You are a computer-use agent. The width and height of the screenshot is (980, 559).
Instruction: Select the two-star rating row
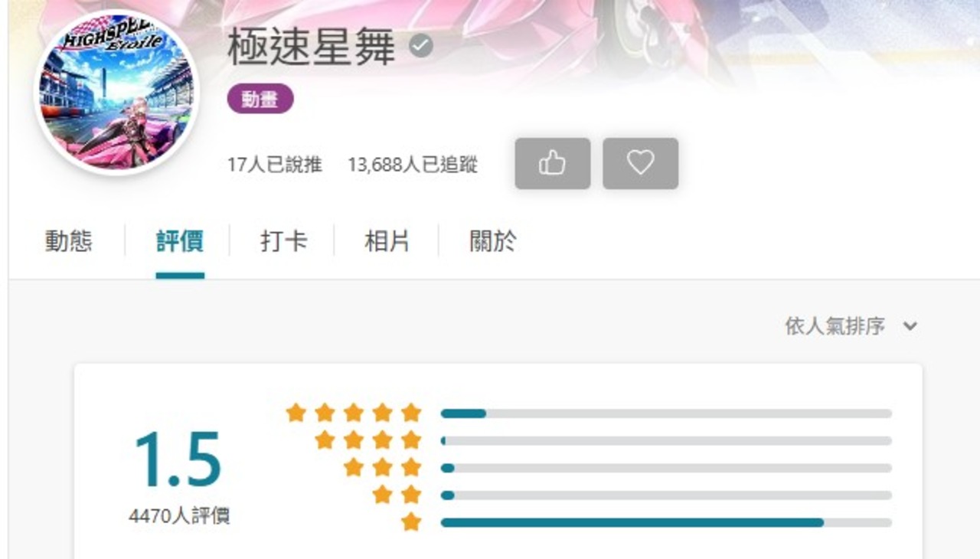point(632,495)
